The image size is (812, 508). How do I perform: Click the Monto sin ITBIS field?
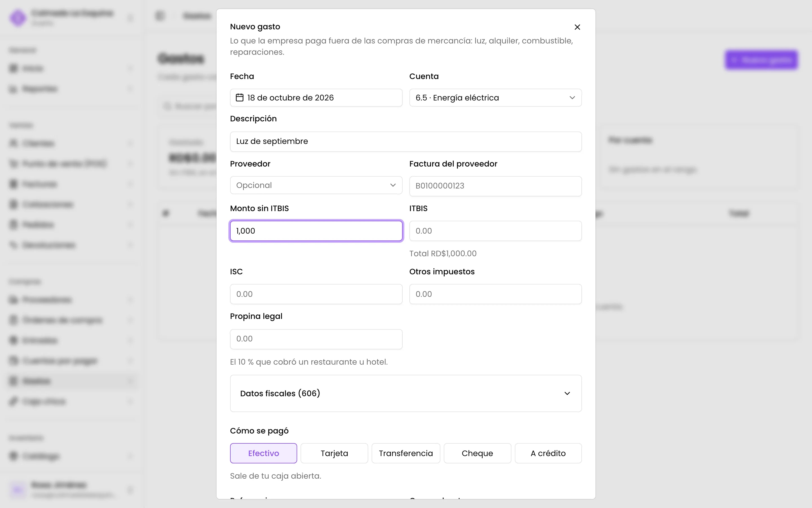pyautogui.click(x=316, y=231)
